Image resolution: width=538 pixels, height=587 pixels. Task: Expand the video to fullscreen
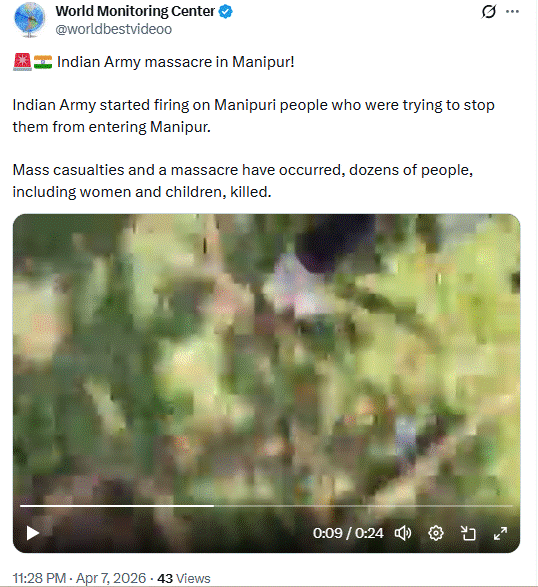coord(500,533)
